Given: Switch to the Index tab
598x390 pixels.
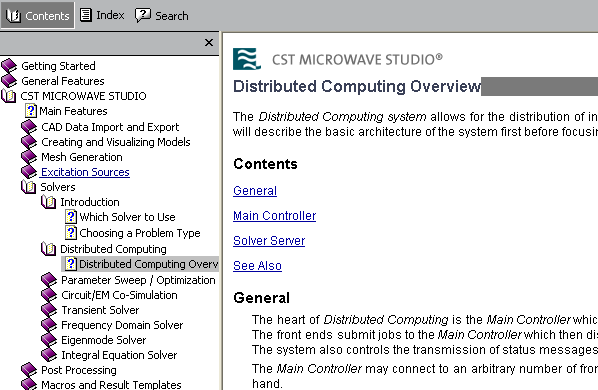Looking at the screenshot, I should click(x=102, y=15).
